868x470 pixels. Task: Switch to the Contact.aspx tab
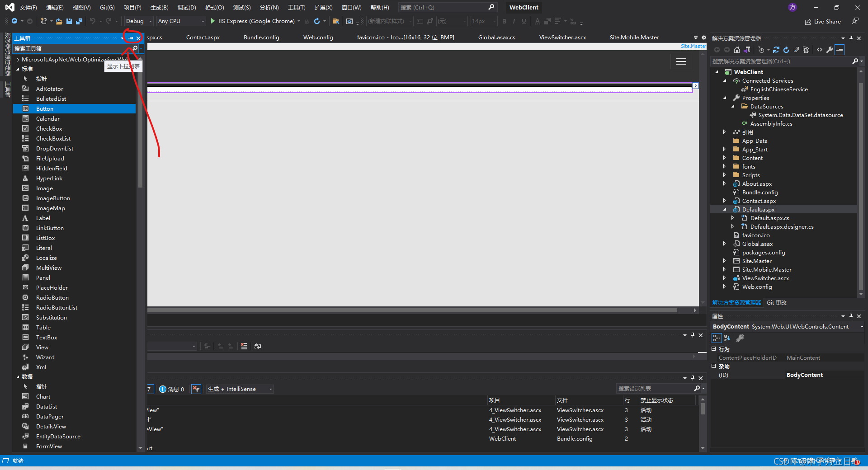(203, 38)
